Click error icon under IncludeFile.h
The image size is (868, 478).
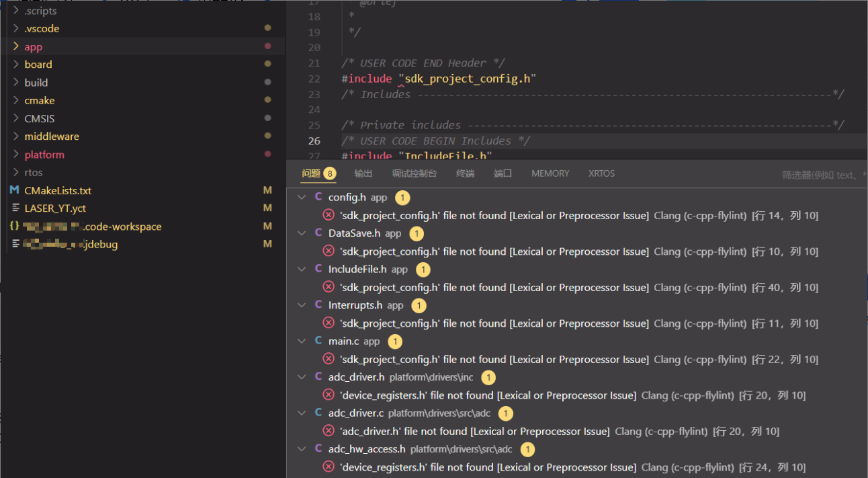[329, 287]
